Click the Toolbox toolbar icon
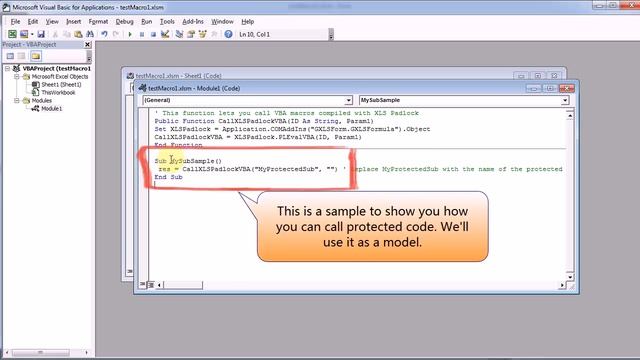Viewport: 640px width, 360px height. [x=214, y=34]
